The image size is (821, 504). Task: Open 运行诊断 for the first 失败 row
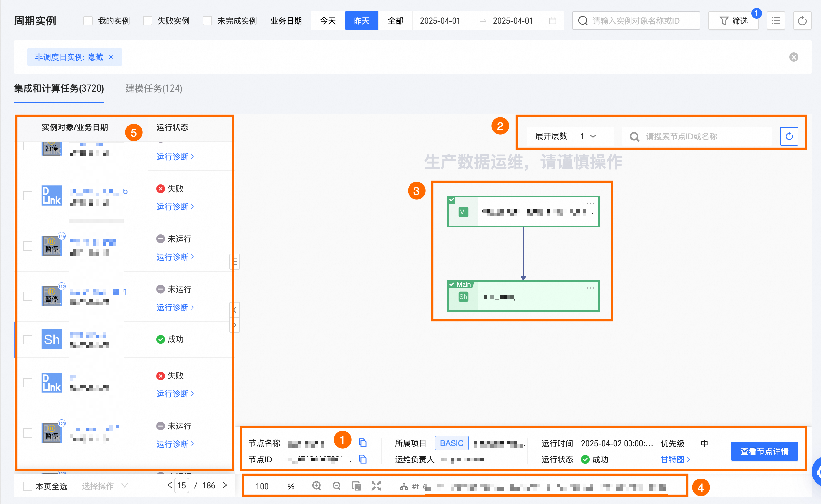click(175, 207)
